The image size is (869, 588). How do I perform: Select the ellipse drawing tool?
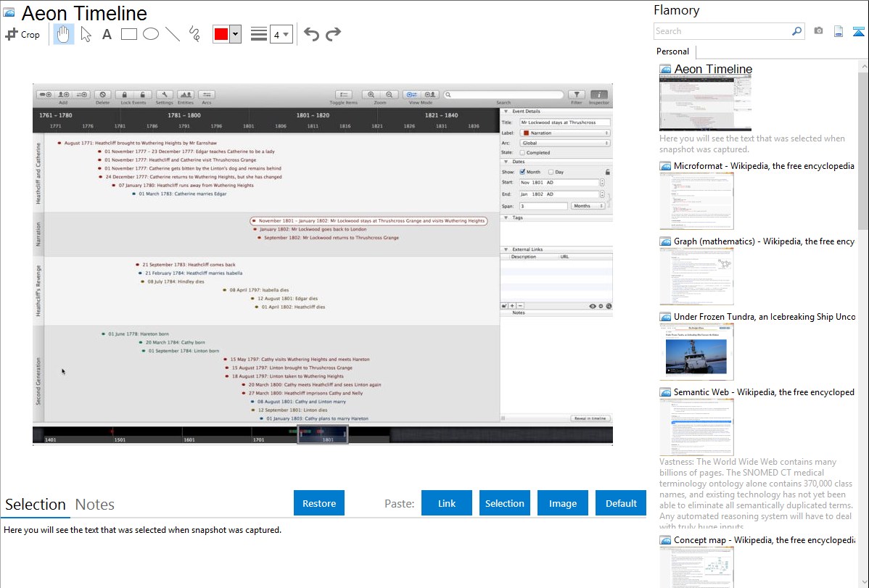coord(151,34)
